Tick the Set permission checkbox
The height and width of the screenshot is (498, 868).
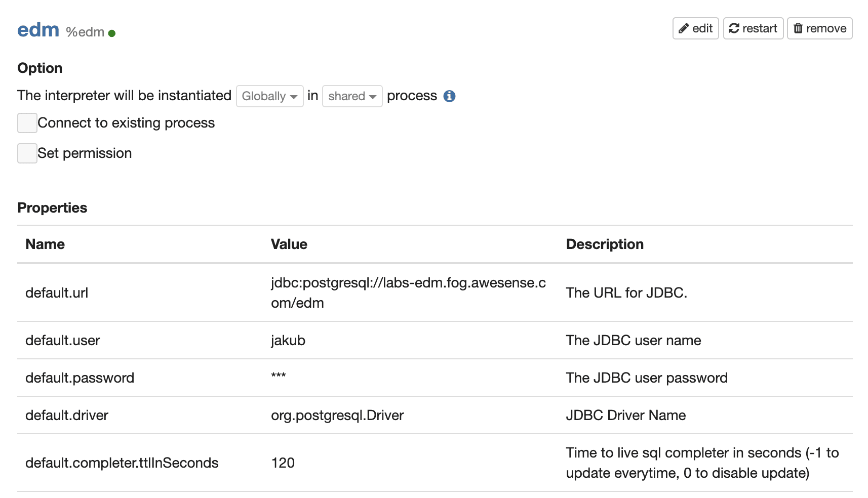tap(27, 153)
